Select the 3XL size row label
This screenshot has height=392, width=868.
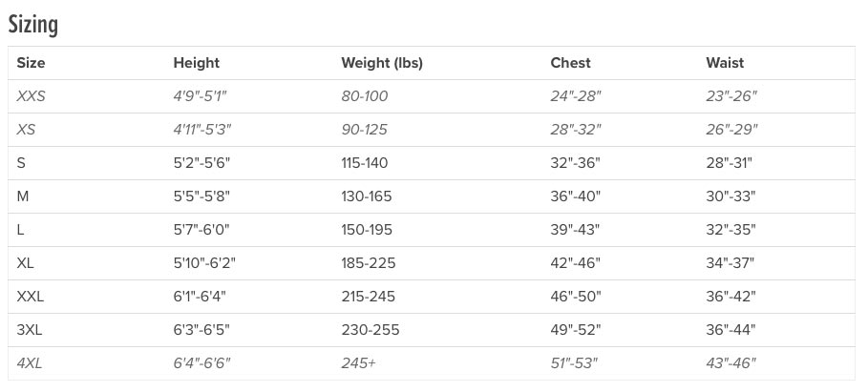pos(29,330)
